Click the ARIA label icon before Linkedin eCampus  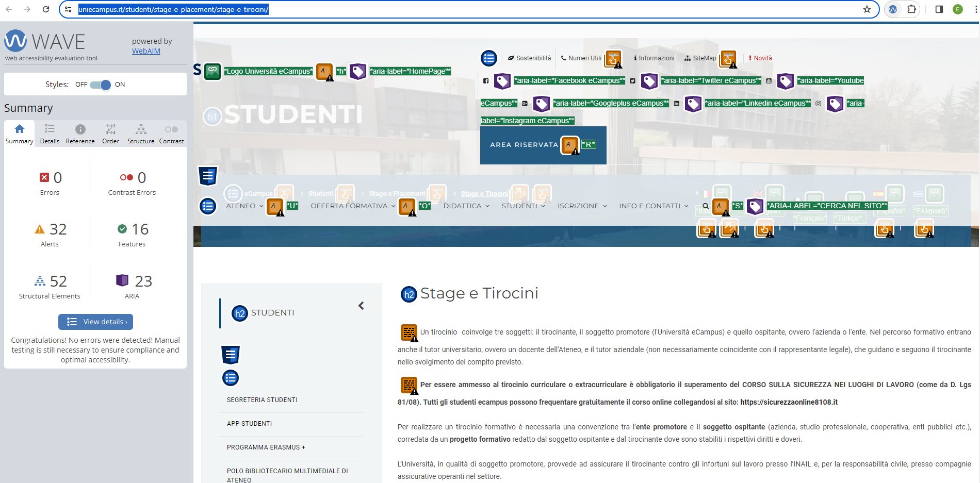pos(693,104)
